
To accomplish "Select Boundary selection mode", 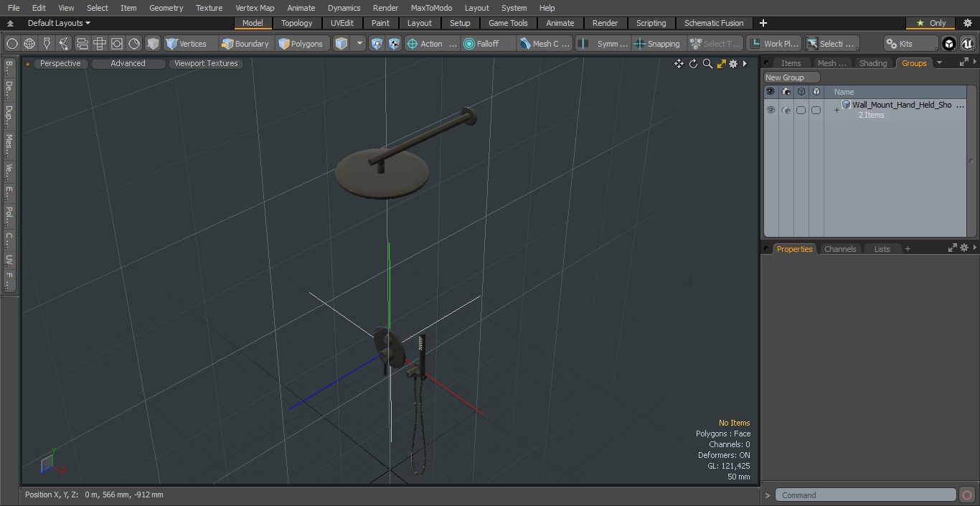I will coord(245,44).
